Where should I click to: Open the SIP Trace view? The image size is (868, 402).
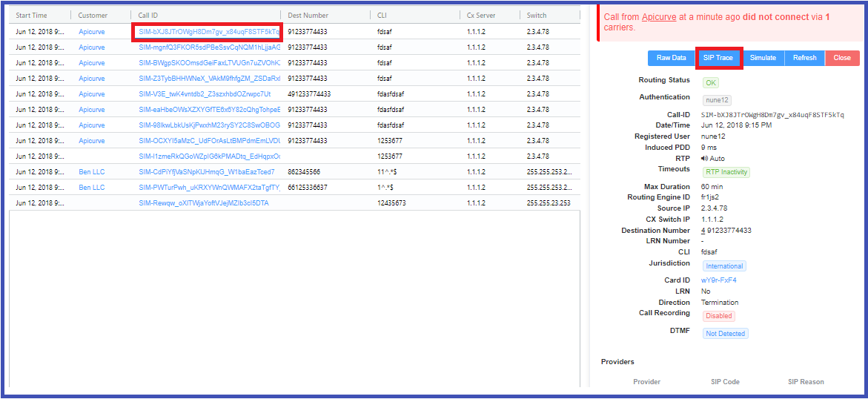click(x=718, y=58)
